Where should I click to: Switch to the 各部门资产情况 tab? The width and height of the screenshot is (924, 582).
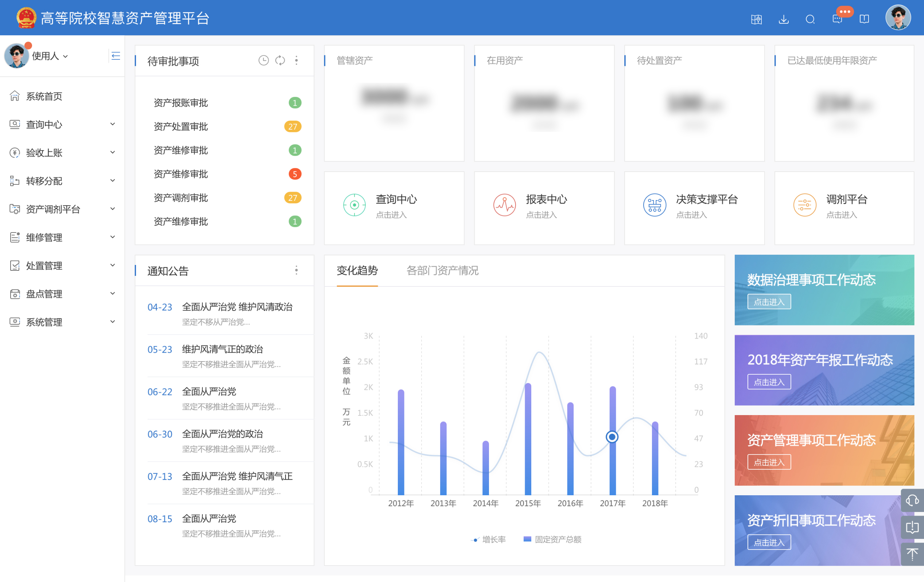(x=442, y=271)
